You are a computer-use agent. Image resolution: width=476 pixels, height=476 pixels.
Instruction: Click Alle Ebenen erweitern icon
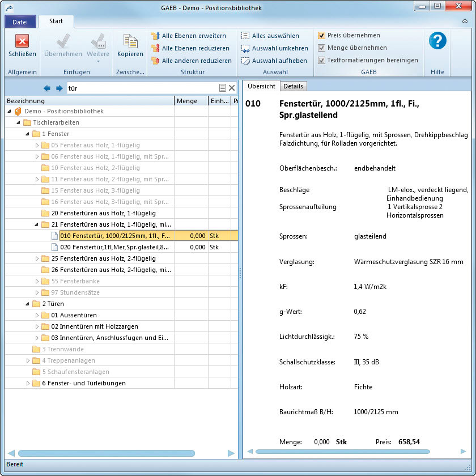pyautogui.click(x=155, y=36)
